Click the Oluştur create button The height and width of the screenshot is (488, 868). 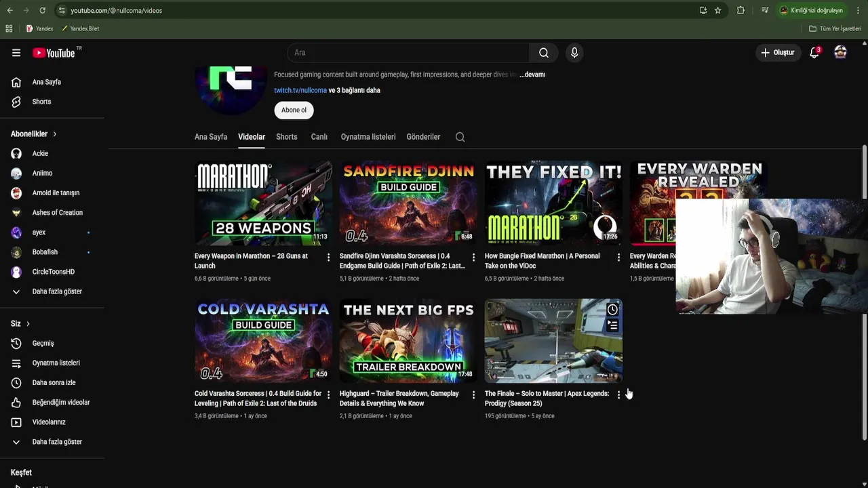pyautogui.click(x=778, y=53)
